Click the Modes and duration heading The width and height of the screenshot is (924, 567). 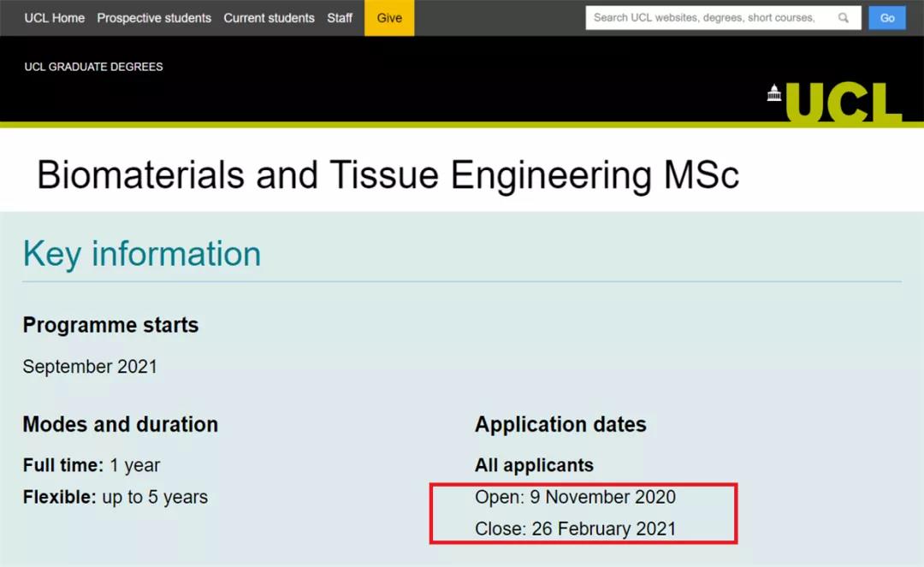[x=120, y=424]
